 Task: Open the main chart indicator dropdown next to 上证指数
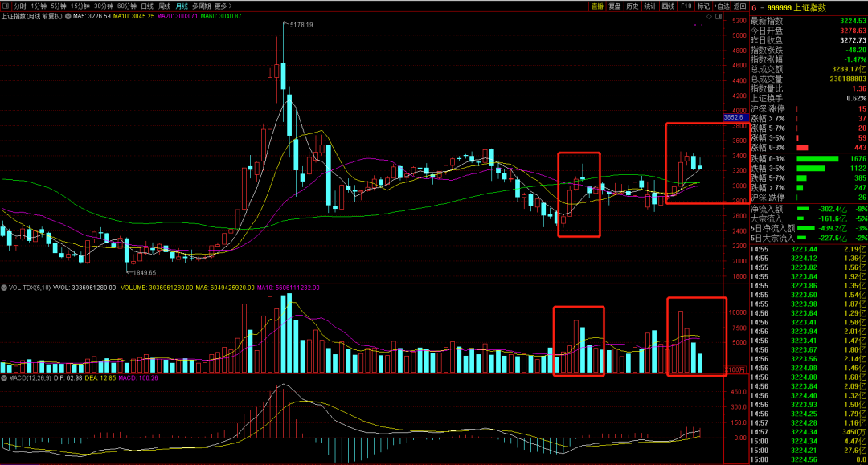pyautogui.click(x=68, y=17)
